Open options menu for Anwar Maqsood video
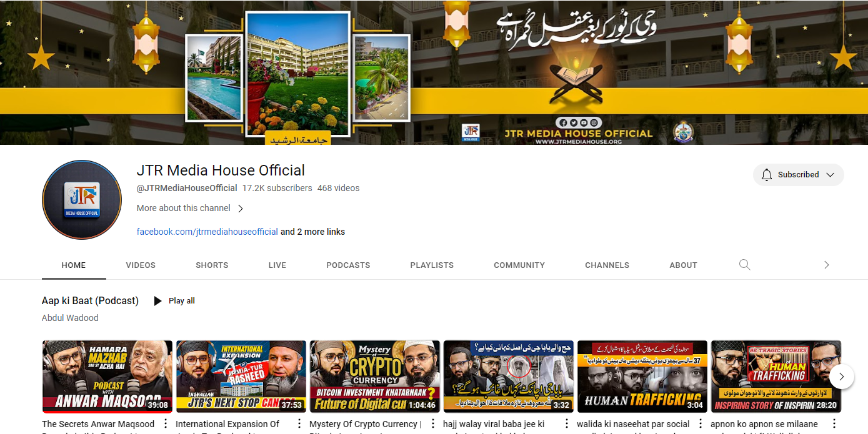This screenshot has height=434, width=868. point(165,424)
